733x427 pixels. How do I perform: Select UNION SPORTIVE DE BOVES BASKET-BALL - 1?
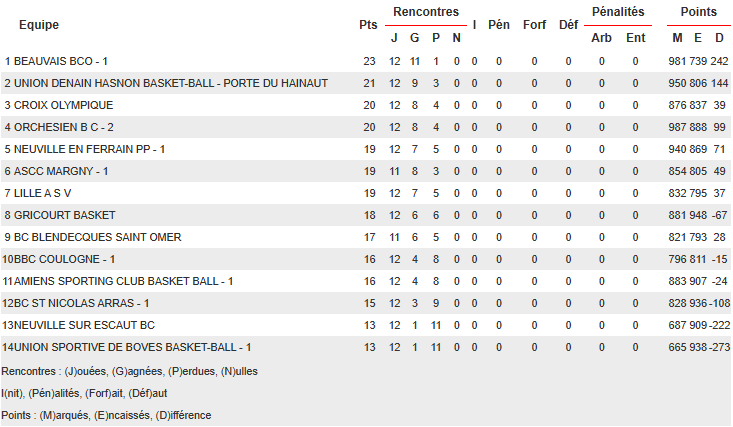click(x=132, y=347)
